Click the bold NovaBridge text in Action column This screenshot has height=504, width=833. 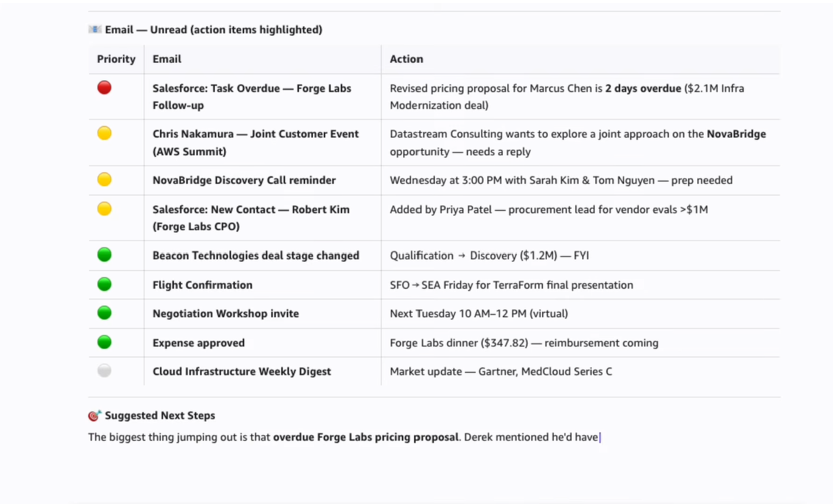click(x=736, y=134)
